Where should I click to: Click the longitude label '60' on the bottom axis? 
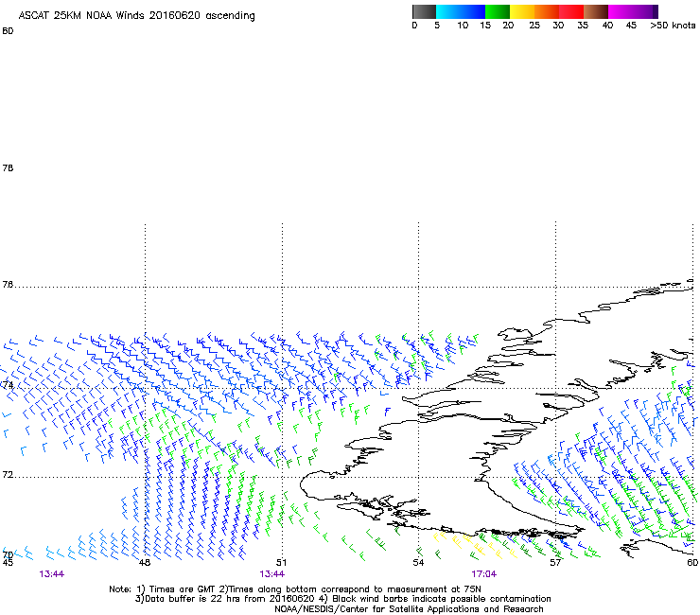click(692, 562)
